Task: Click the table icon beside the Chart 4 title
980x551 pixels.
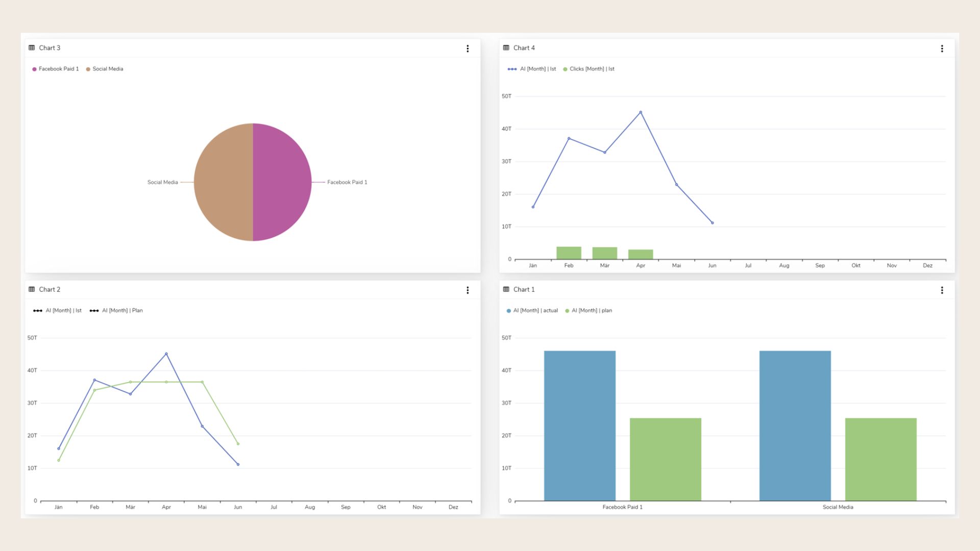Action: pos(506,47)
